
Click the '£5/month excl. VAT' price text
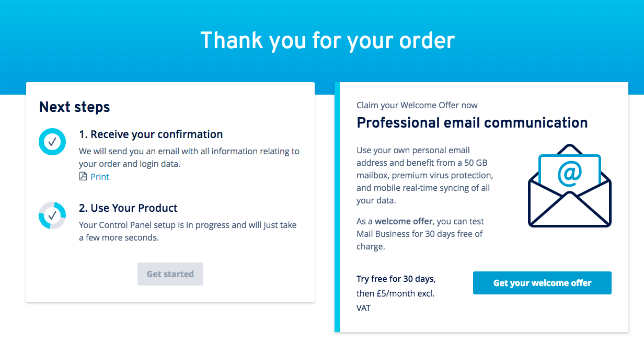point(396,301)
